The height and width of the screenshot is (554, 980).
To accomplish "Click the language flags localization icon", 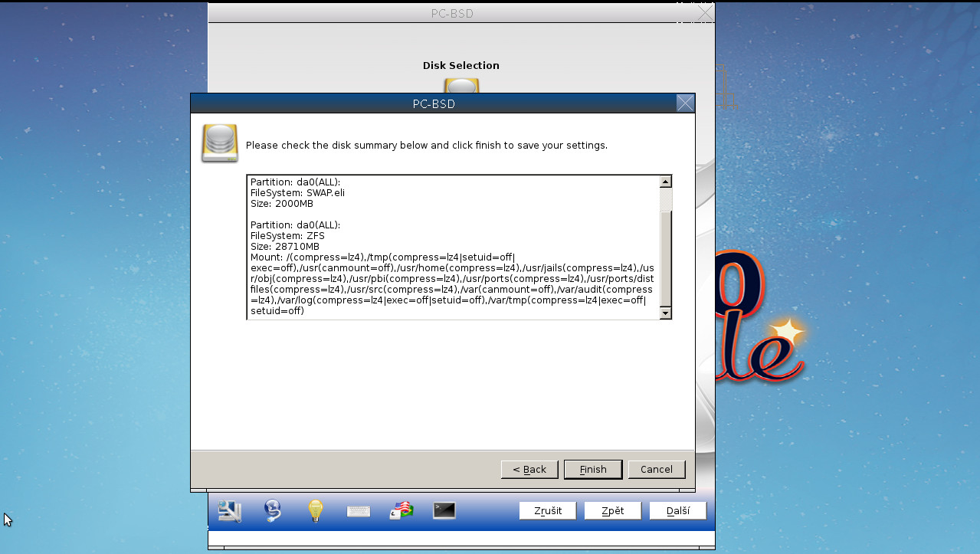I will [401, 510].
